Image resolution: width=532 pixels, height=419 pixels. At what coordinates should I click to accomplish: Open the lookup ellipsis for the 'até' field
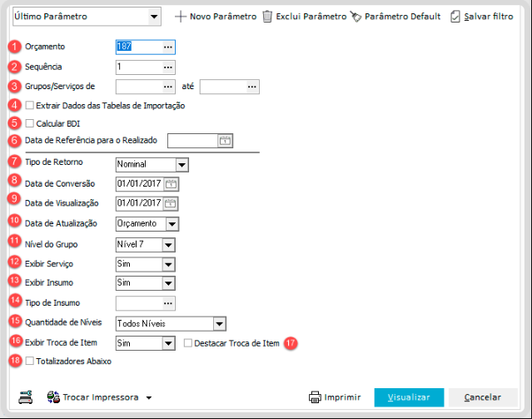coord(252,87)
